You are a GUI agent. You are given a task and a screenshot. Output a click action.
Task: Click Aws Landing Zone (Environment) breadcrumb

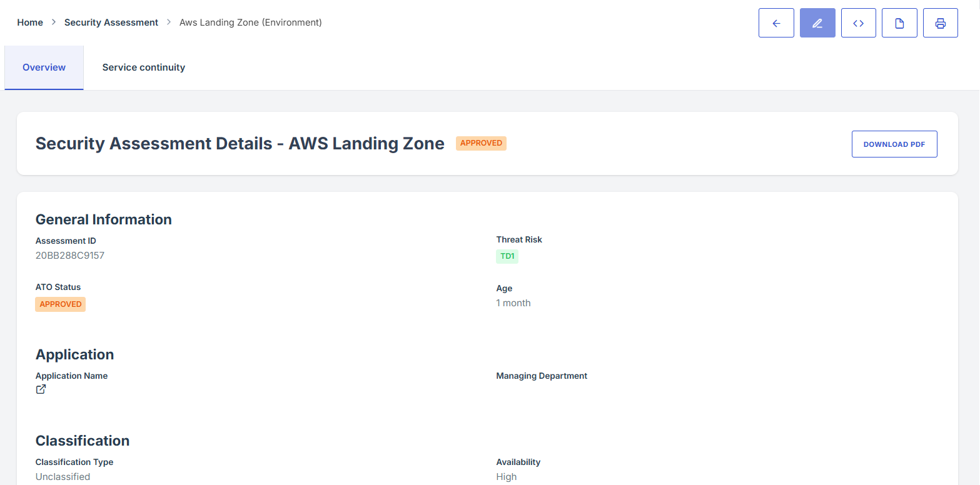pyautogui.click(x=250, y=22)
